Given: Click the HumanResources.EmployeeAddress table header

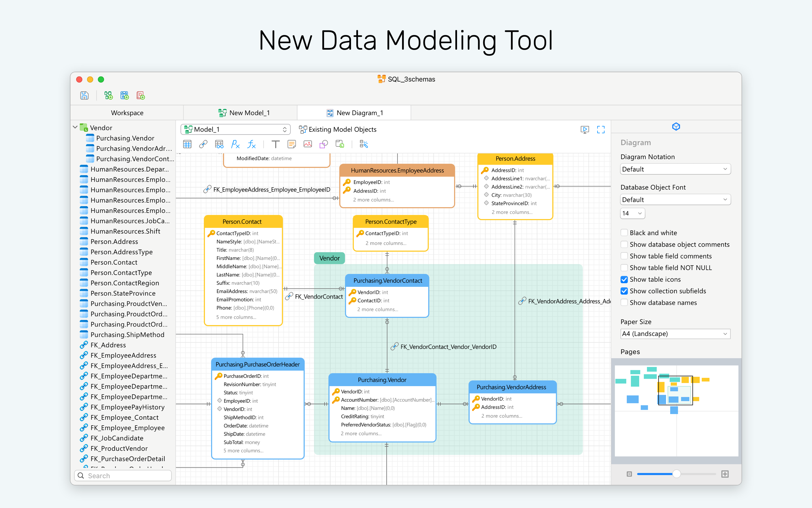Looking at the screenshot, I should point(397,170).
